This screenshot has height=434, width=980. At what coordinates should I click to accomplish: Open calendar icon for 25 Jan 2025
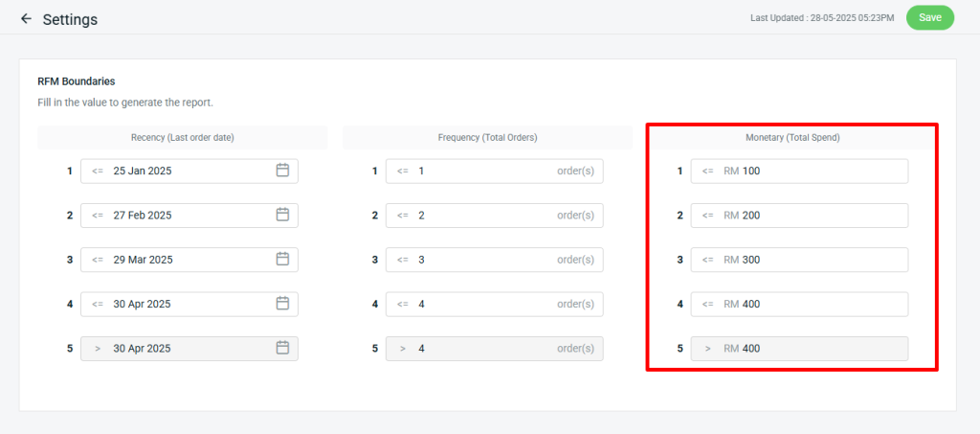click(282, 171)
